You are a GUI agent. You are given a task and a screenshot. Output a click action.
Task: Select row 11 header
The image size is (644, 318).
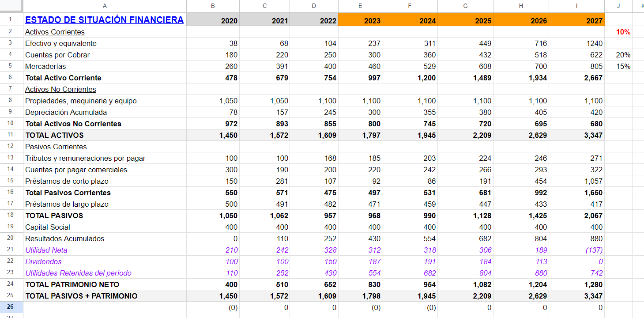11,135
